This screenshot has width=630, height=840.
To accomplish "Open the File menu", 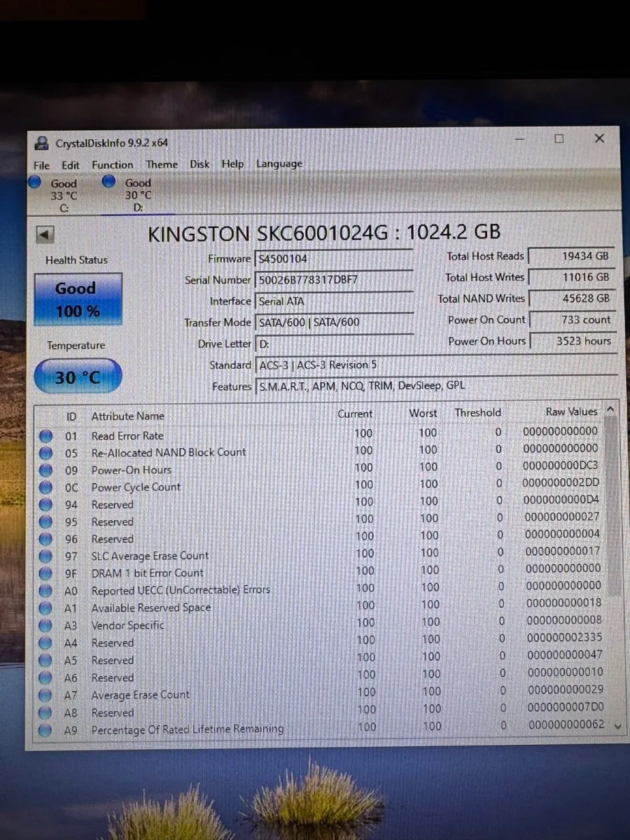I will point(41,165).
